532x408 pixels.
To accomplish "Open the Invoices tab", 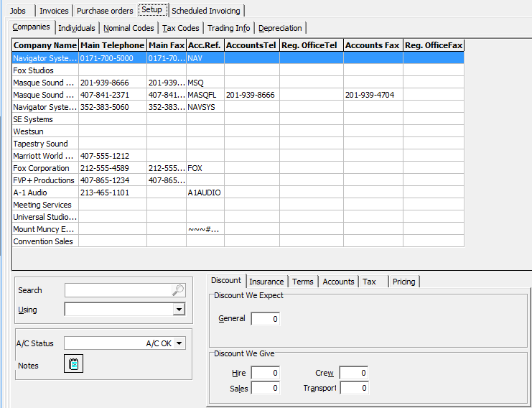I will tap(54, 11).
